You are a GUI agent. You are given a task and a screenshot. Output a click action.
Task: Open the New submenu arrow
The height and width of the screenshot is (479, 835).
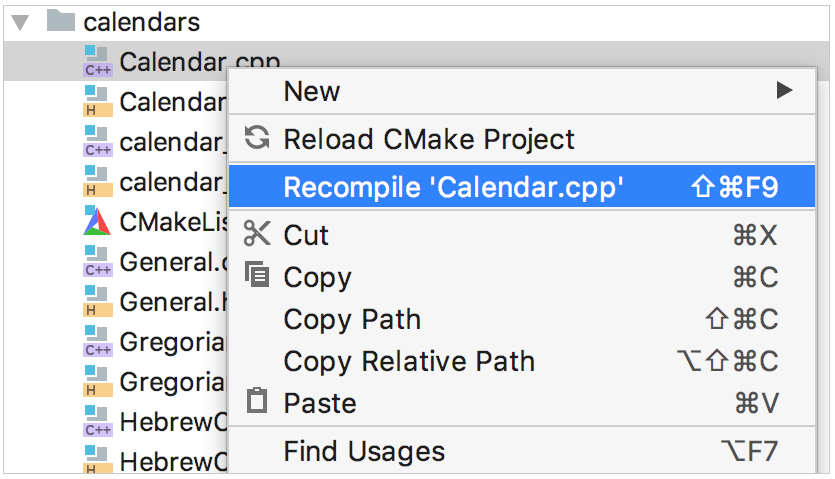click(784, 90)
